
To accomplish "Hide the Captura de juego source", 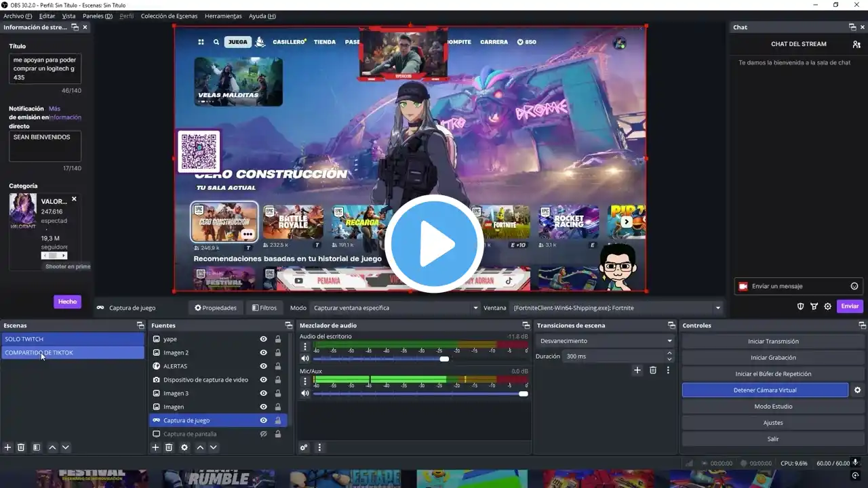I will pos(263,420).
